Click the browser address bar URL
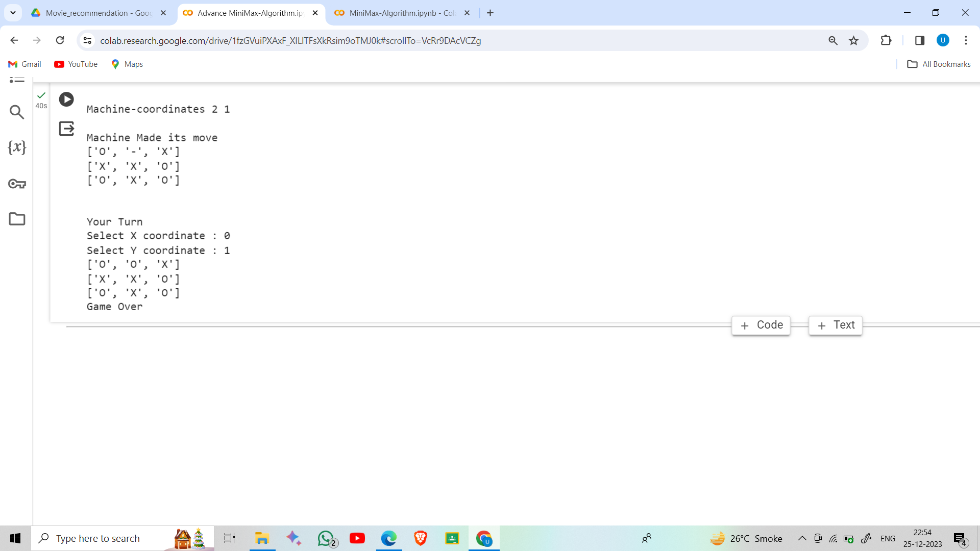The height and width of the screenshot is (551, 980). (x=291, y=40)
